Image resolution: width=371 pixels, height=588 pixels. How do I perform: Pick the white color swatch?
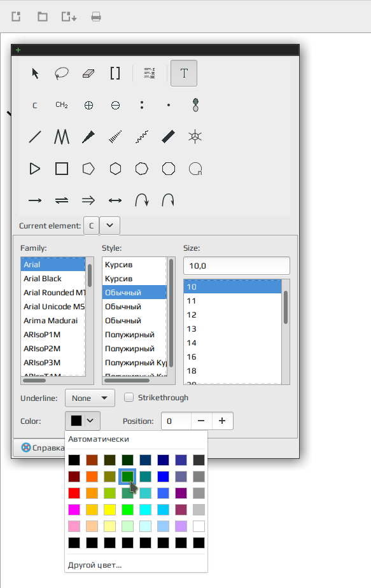(199, 526)
